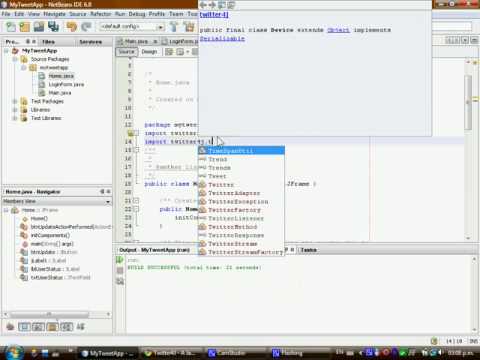Collapse the code fold at line 21
The image size is (480, 360).
point(136,201)
